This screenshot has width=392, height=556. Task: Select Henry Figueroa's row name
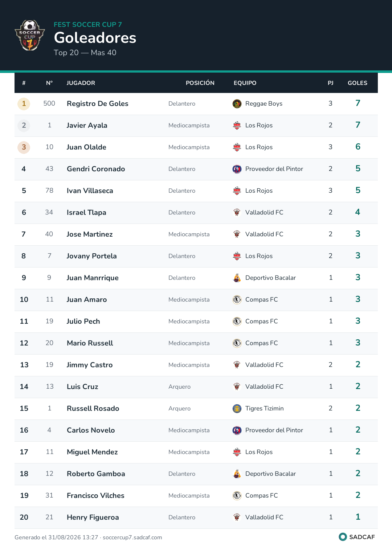pyautogui.click(x=93, y=518)
